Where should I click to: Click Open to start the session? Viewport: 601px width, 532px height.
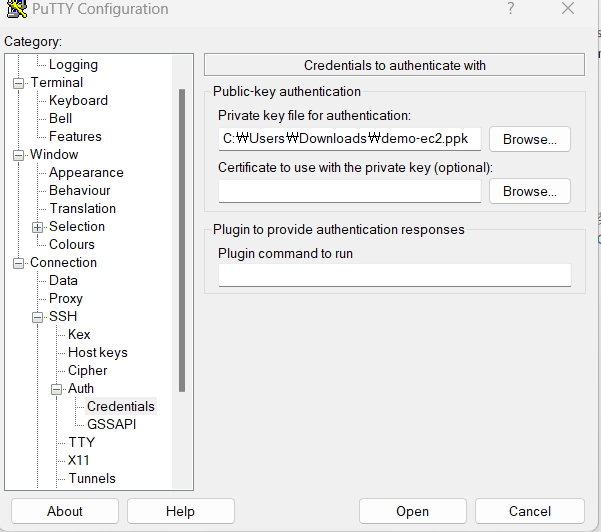412,511
